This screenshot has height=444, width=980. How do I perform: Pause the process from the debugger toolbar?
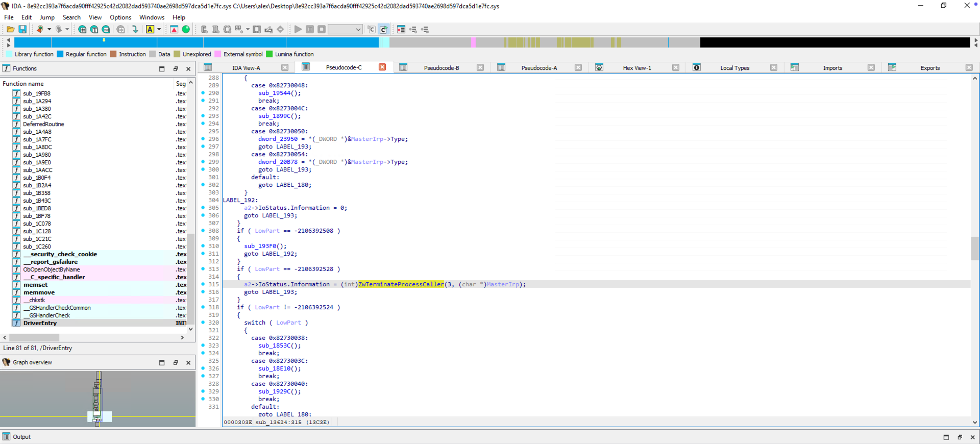(310, 30)
